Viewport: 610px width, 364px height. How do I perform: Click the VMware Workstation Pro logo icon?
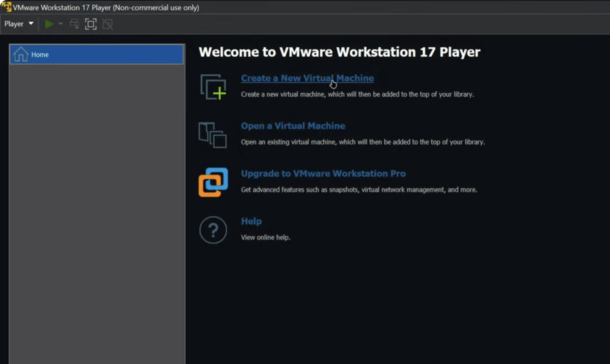click(x=213, y=182)
